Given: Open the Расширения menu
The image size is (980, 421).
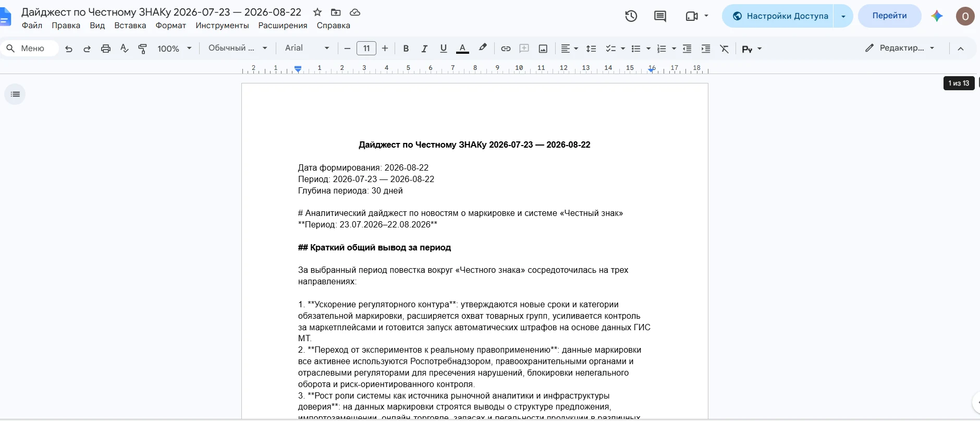Looking at the screenshot, I should tap(283, 26).
